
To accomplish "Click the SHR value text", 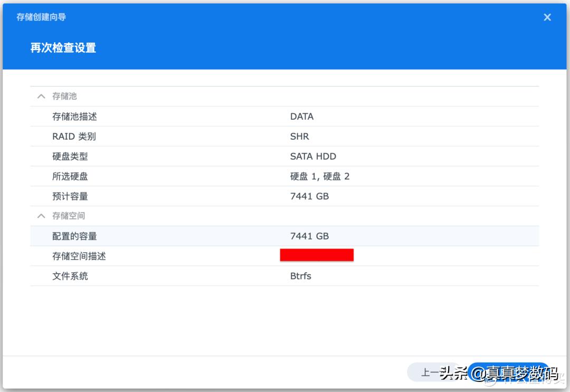I will [x=299, y=136].
